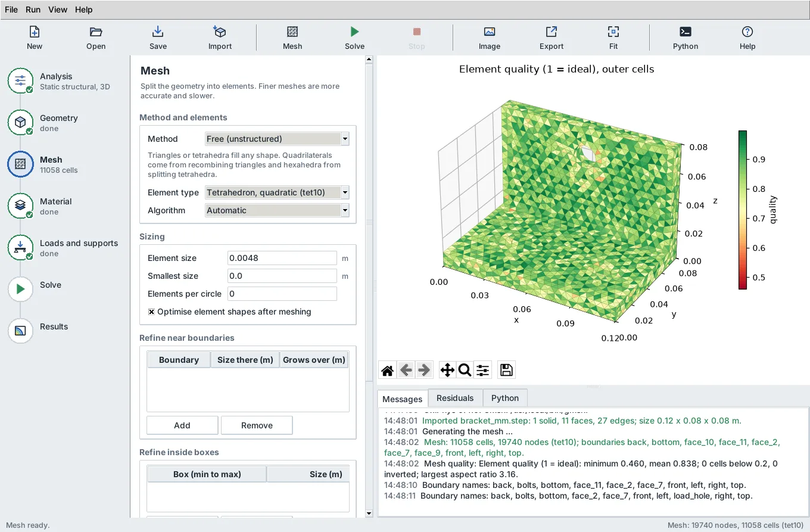Click the Remove boundary refinement button
Image resolution: width=810 pixels, height=532 pixels.
pyautogui.click(x=257, y=425)
